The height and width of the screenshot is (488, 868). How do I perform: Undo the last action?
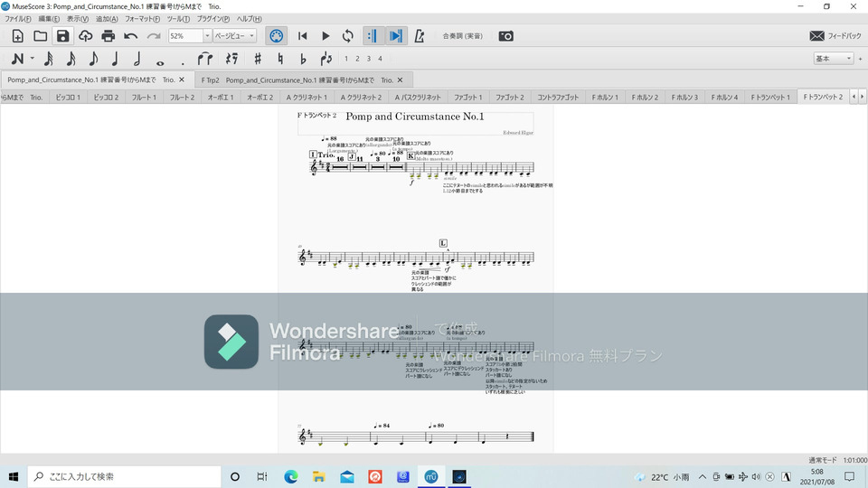point(130,36)
